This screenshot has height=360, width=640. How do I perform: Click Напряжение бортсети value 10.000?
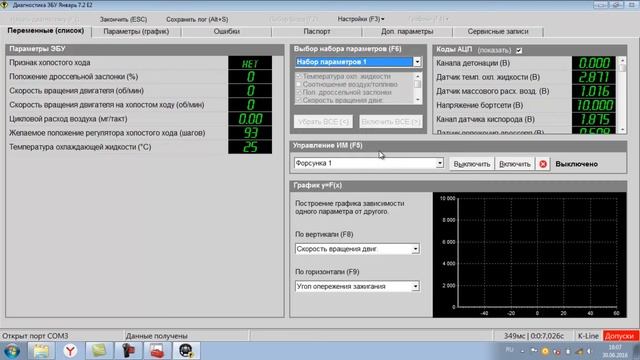click(x=594, y=105)
